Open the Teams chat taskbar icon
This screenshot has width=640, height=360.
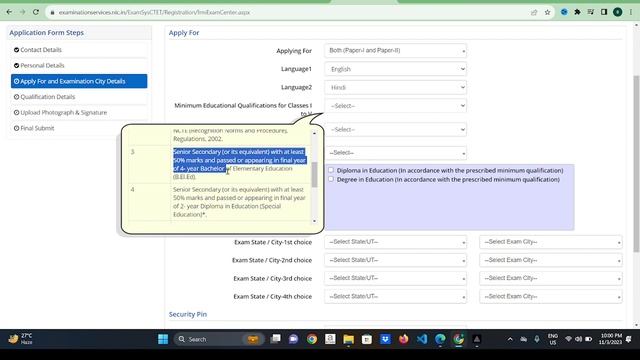pos(293,339)
